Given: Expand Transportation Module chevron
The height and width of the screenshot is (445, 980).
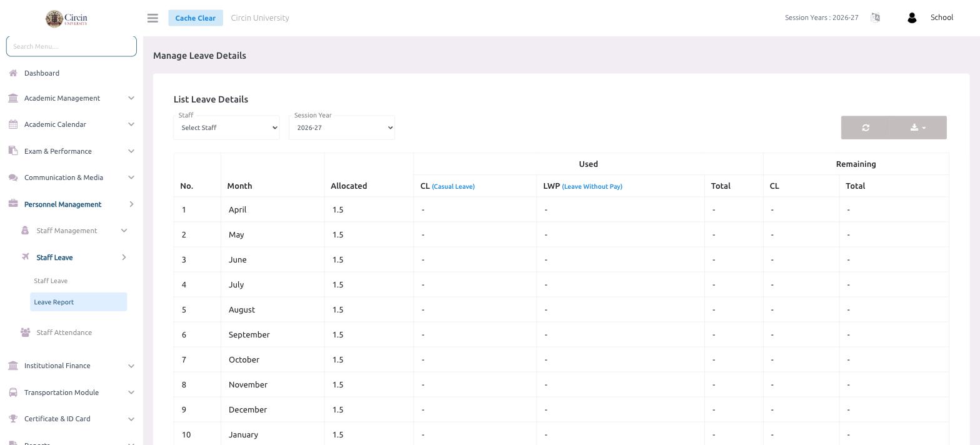Looking at the screenshot, I should pos(131,392).
